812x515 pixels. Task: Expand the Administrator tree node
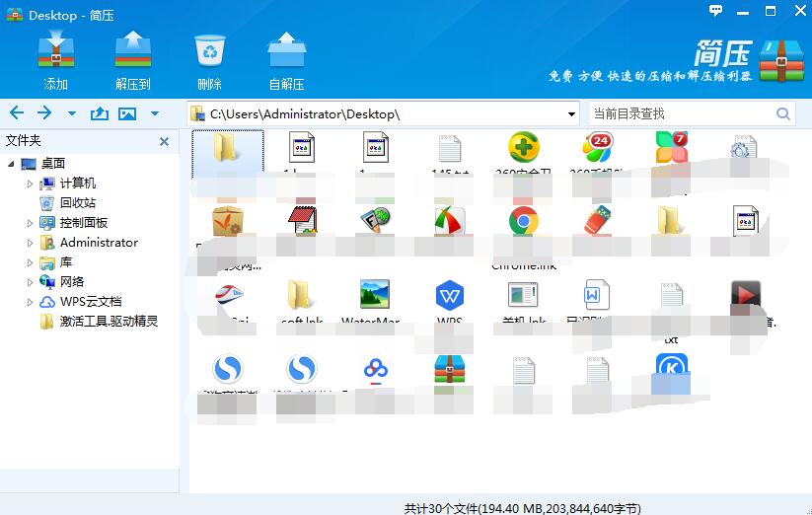tap(30, 243)
